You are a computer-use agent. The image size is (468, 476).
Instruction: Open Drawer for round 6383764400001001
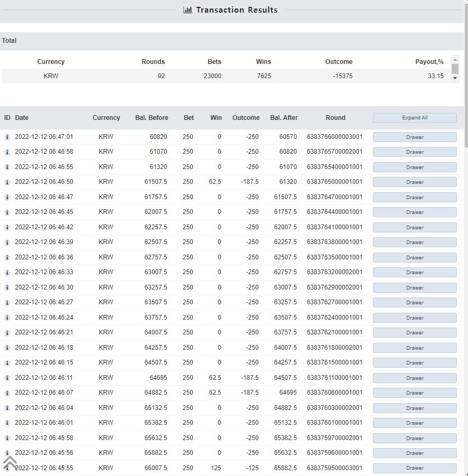coord(415,212)
